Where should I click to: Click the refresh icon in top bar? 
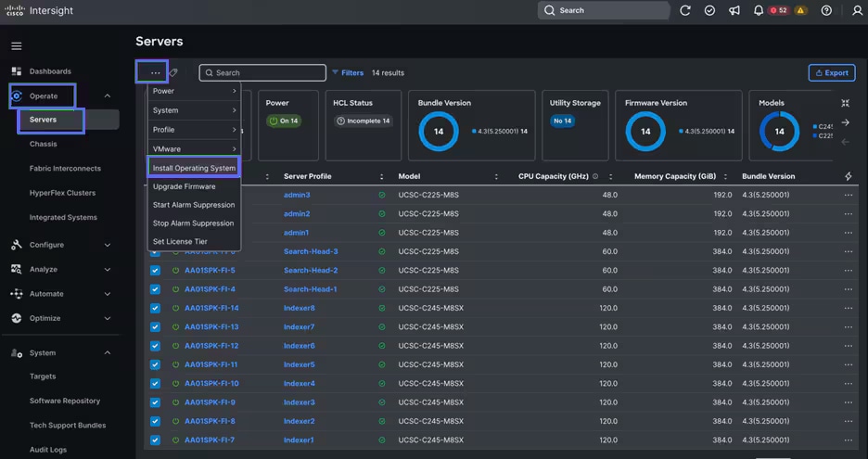point(685,10)
